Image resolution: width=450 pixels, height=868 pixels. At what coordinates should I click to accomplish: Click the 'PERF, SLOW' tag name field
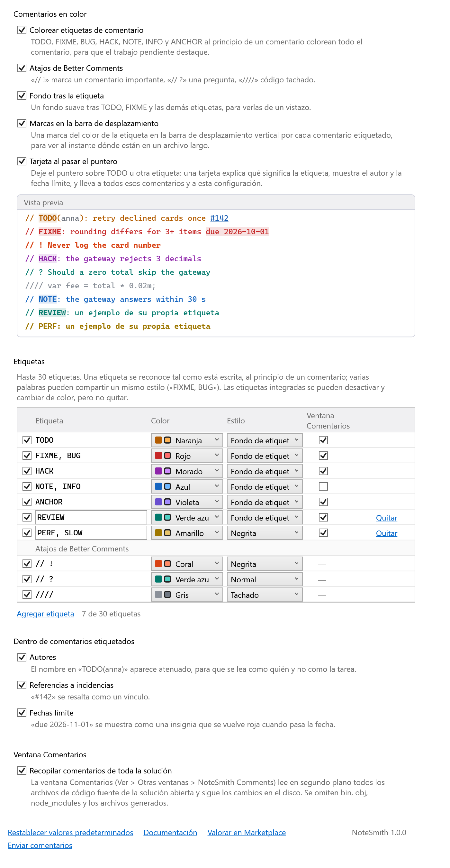click(91, 533)
